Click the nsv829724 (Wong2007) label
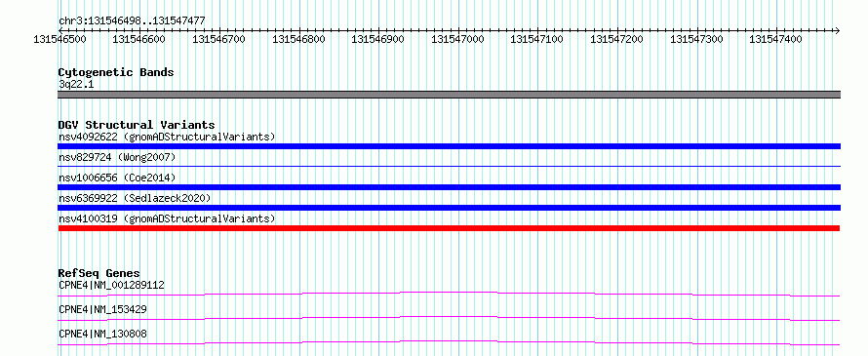The image size is (868, 356). pos(117,158)
